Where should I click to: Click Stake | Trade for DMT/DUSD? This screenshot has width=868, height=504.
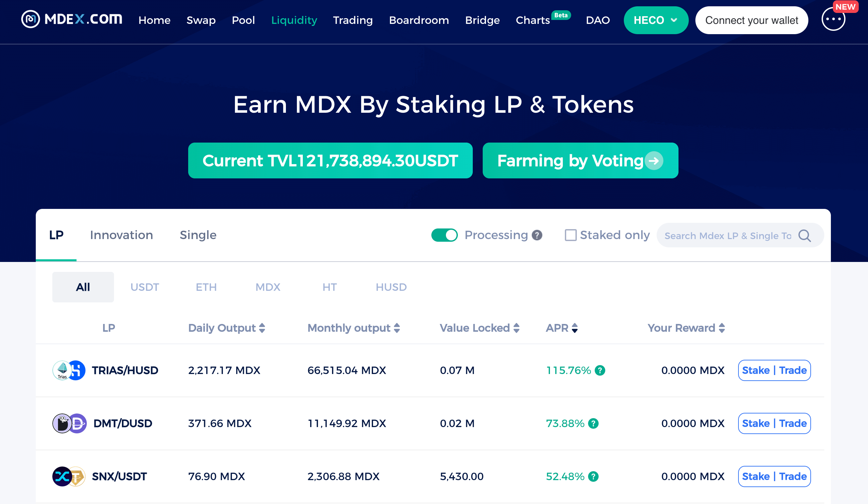tap(774, 423)
